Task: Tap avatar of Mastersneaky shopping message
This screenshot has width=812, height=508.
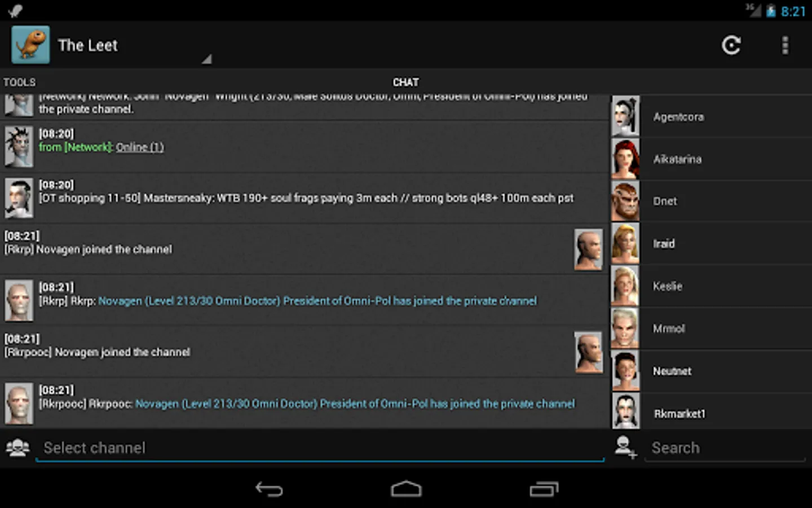Action: [x=19, y=198]
